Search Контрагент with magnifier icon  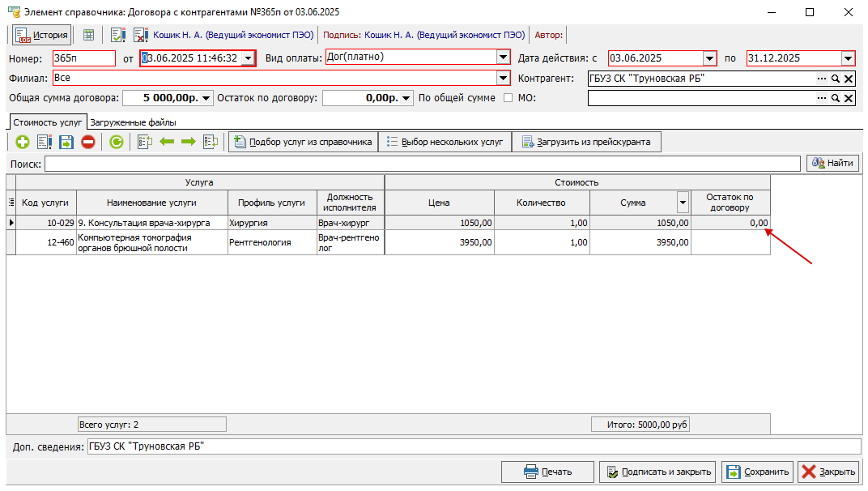pos(836,79)
